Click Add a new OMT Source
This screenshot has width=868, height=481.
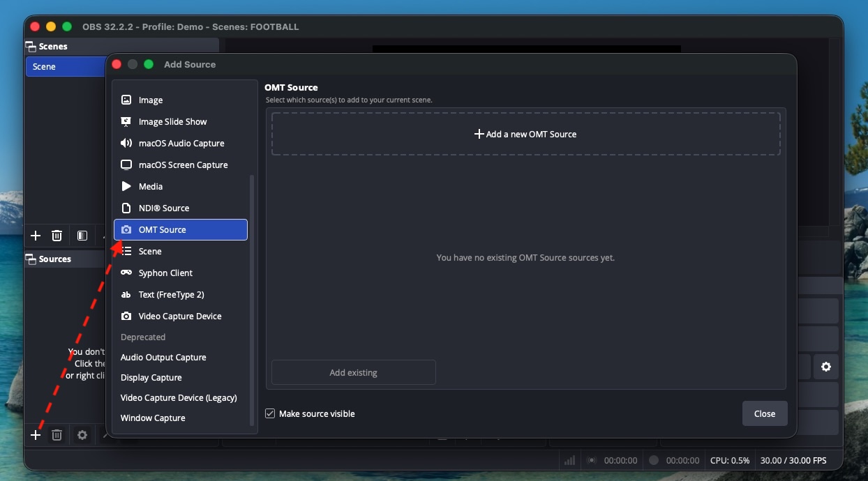coord(525,134)
